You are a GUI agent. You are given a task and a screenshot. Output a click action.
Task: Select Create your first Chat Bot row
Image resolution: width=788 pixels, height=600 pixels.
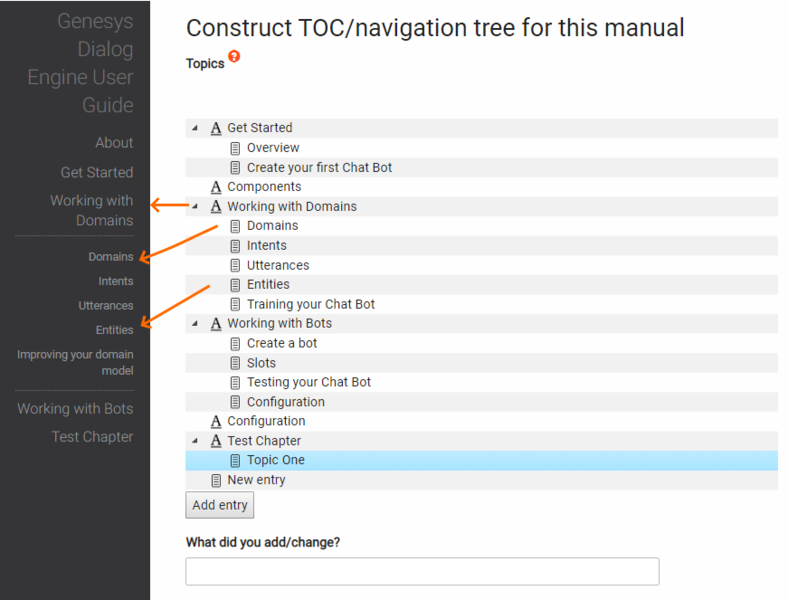[481, 167]
